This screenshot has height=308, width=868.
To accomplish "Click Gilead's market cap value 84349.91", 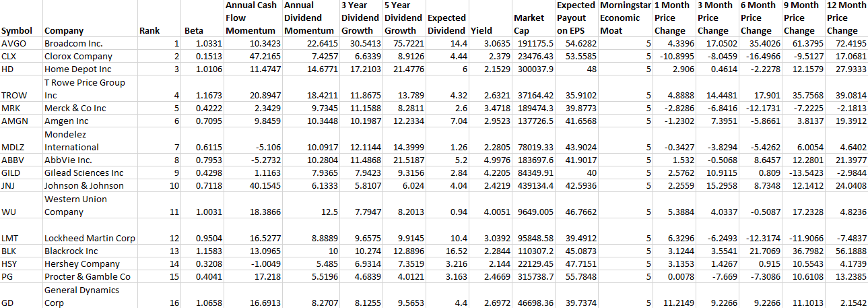I will click(536, 173).
